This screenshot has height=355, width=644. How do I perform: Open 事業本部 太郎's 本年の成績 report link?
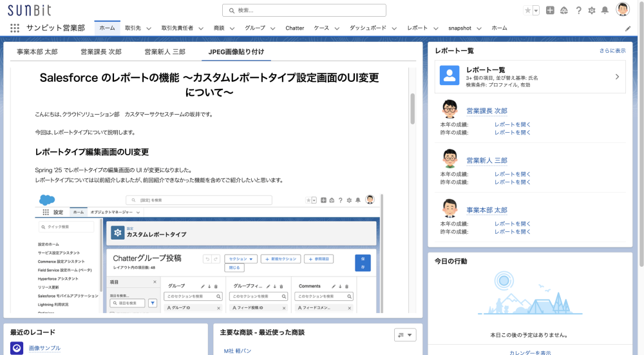click(513, 224)
